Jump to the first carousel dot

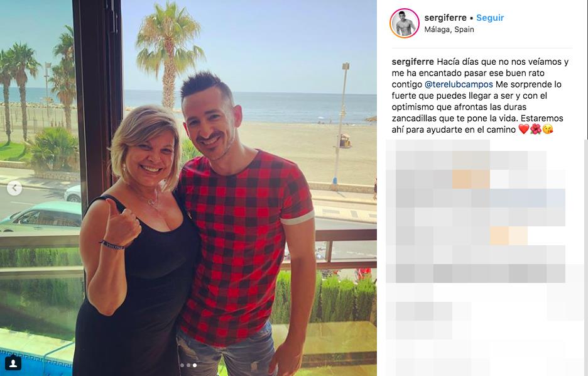click(182, 365)
